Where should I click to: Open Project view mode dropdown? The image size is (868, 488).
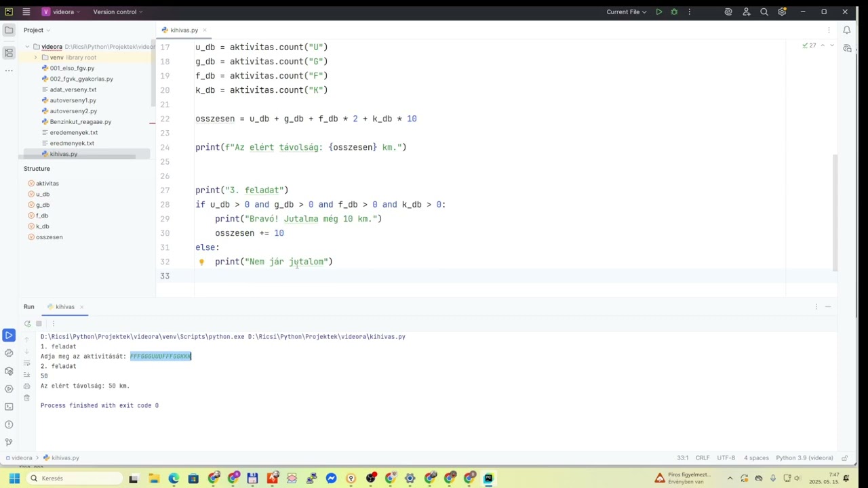point(37,30)
